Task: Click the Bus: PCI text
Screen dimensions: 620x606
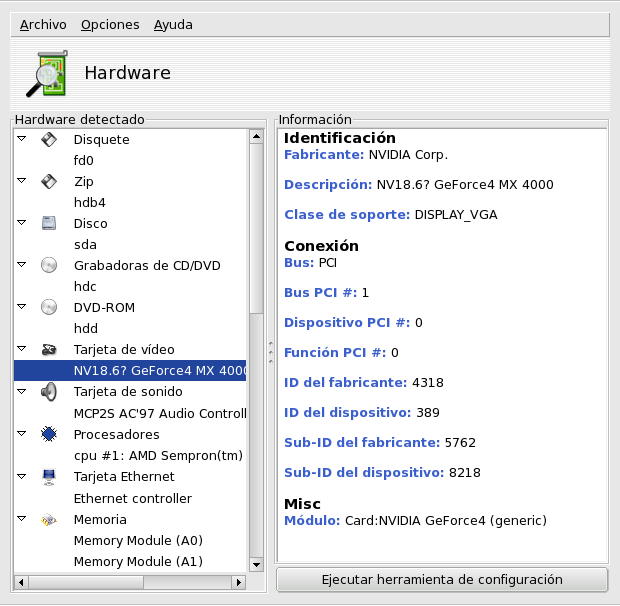Action: 310,263
